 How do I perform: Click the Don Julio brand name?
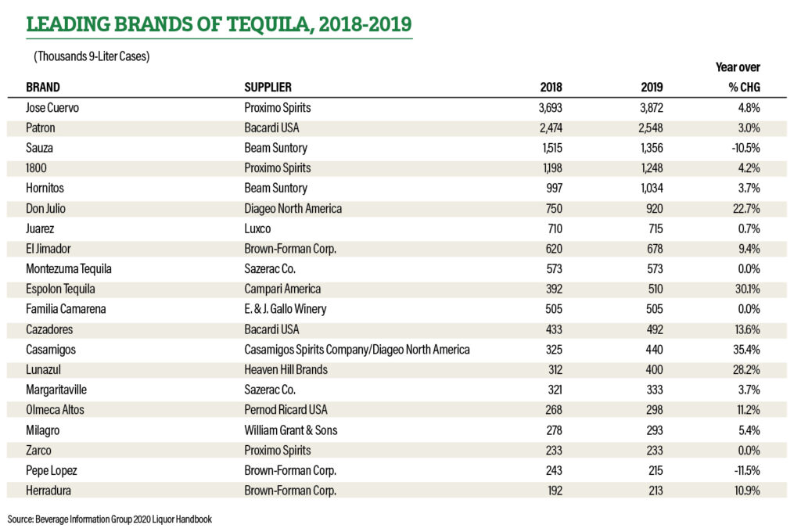[x=45, y=209]
